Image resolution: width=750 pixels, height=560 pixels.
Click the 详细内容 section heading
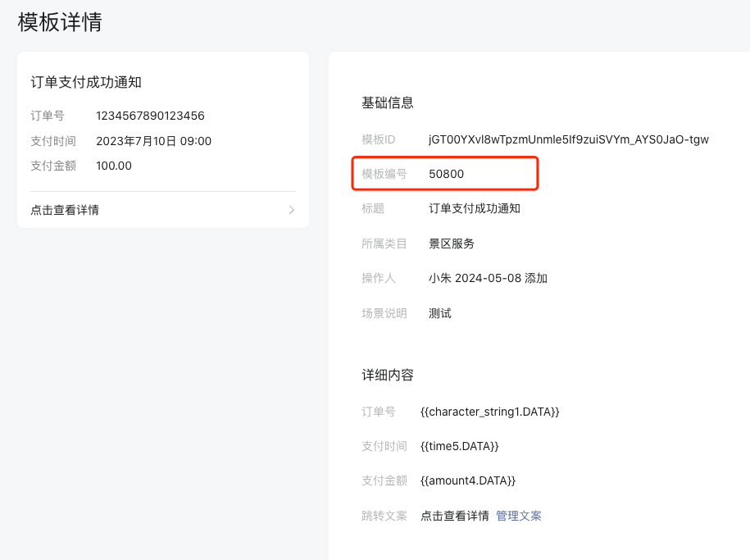pyautogui.click(x=388, y=375)
